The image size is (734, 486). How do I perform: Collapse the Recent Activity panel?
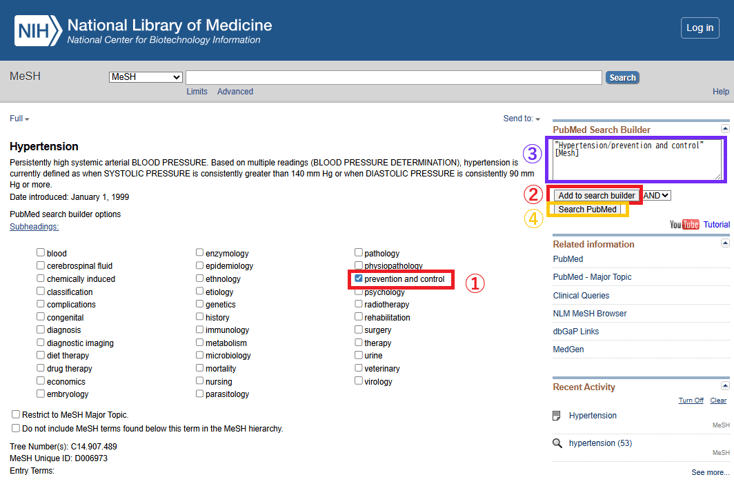coord(725,386)
